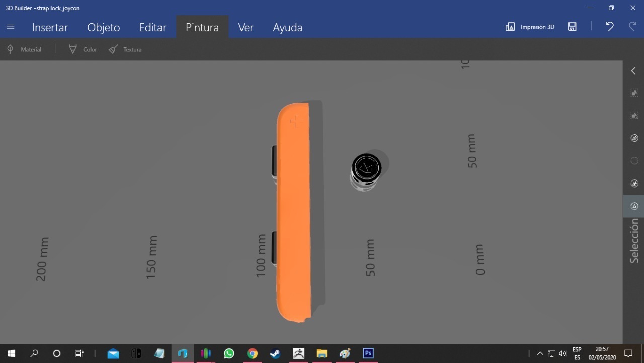Open the clock and calendar flyout
Viewport: 644px width, 363px height.
point(602,353)
